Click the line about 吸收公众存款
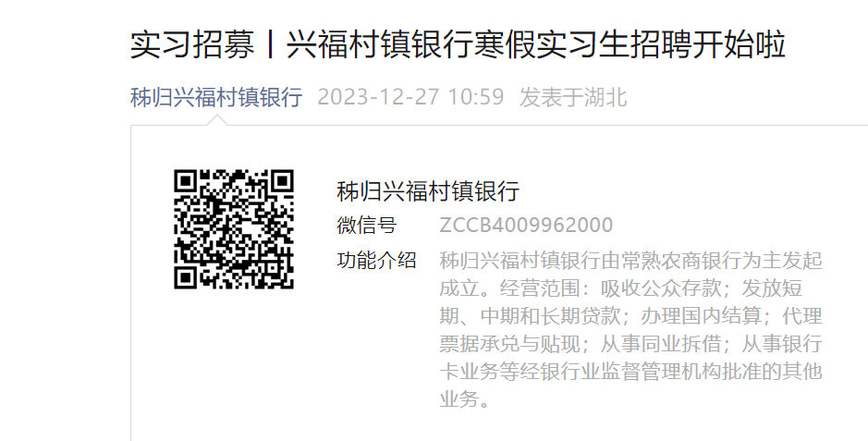 coord(620,288)
